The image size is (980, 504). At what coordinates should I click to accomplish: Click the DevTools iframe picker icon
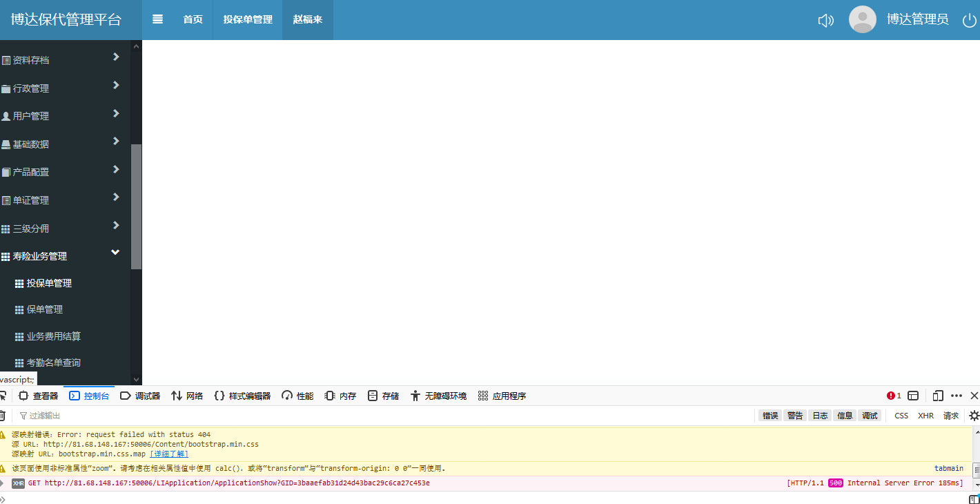tap(913, 396)
